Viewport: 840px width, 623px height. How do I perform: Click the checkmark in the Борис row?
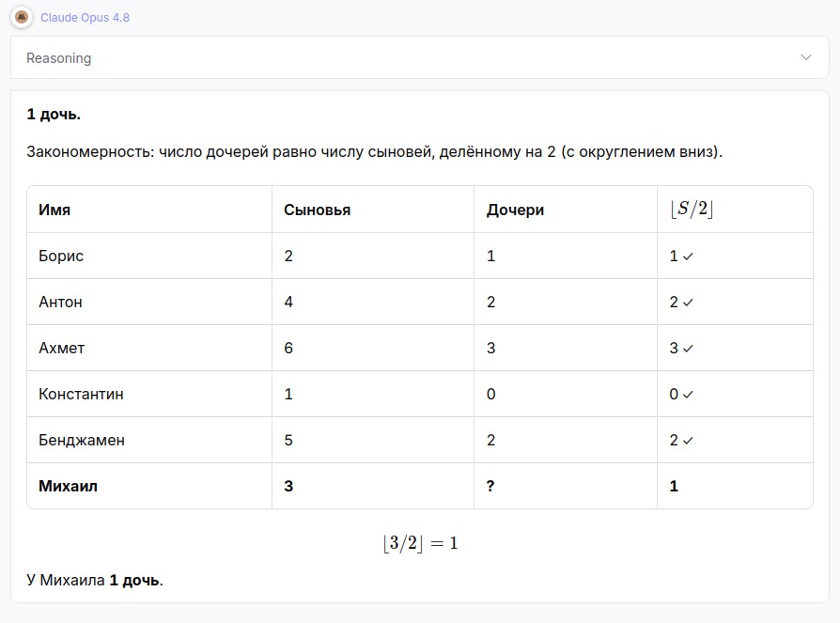coord(689,257)
